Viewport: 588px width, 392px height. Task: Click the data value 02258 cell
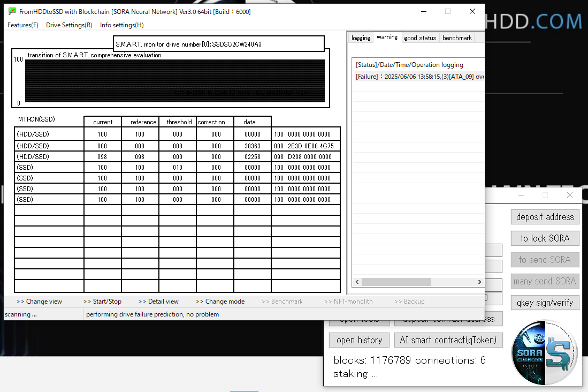[x=253, y=156]
